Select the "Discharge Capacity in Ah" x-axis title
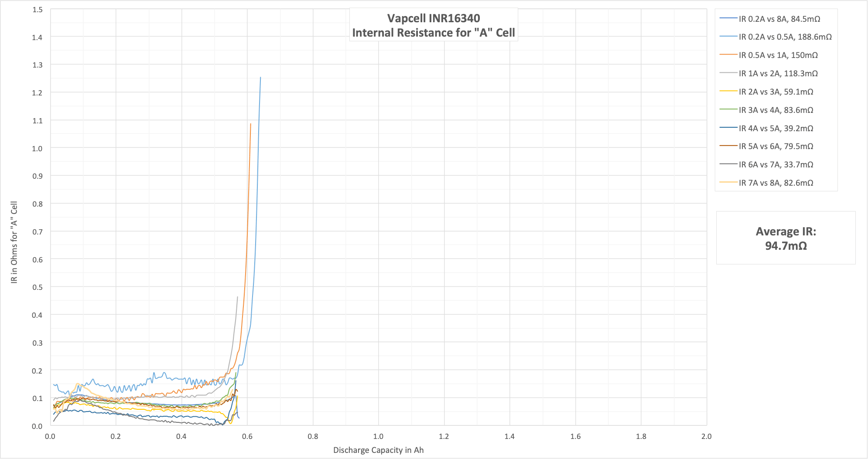The image size is (868, 459). click(378, 450)
